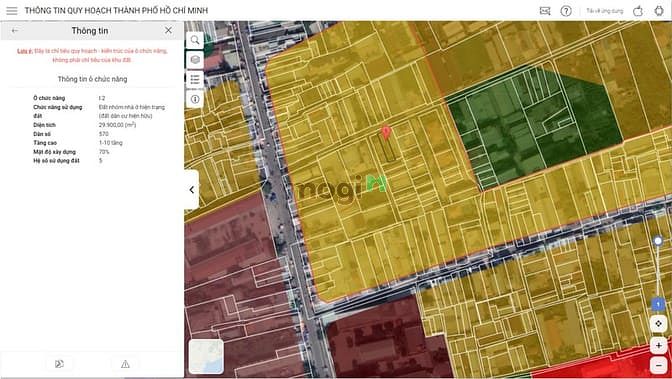Go back using the Thông tin panel arrow
This screenshot has height=379, width=672.
(x=15, y=30)
